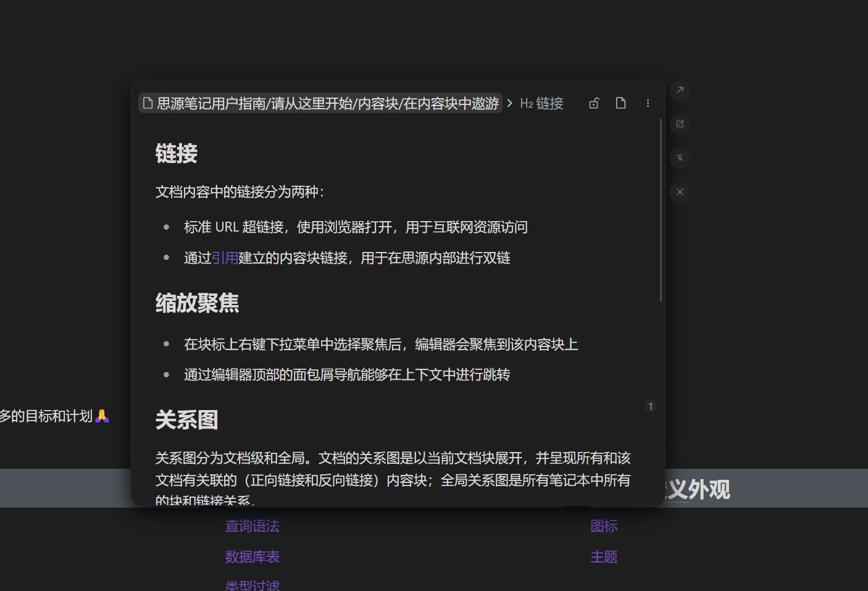The image size is (868, 591).
Task: Open the three-dot more menu in popup
Action: coord(648,103)
